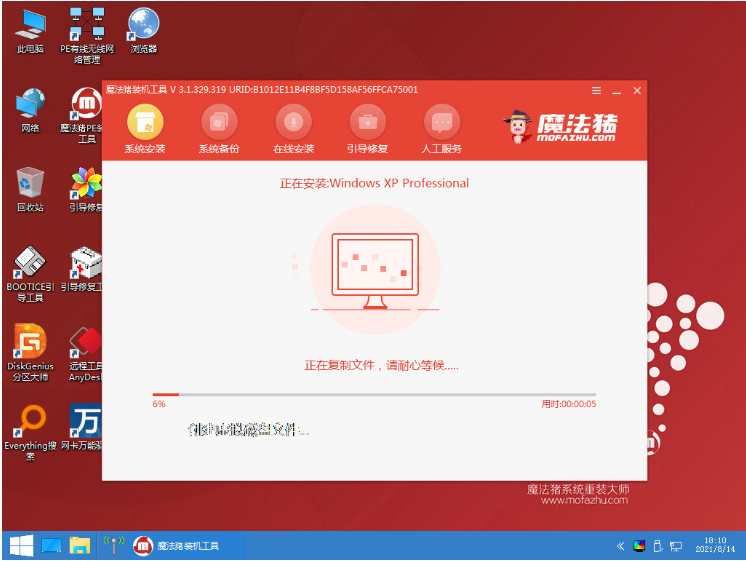Image resolution: width=746 pixels, height=561 pixels.
Task: Select 网卡万能驱动 desktop icon
Action: 82,427
